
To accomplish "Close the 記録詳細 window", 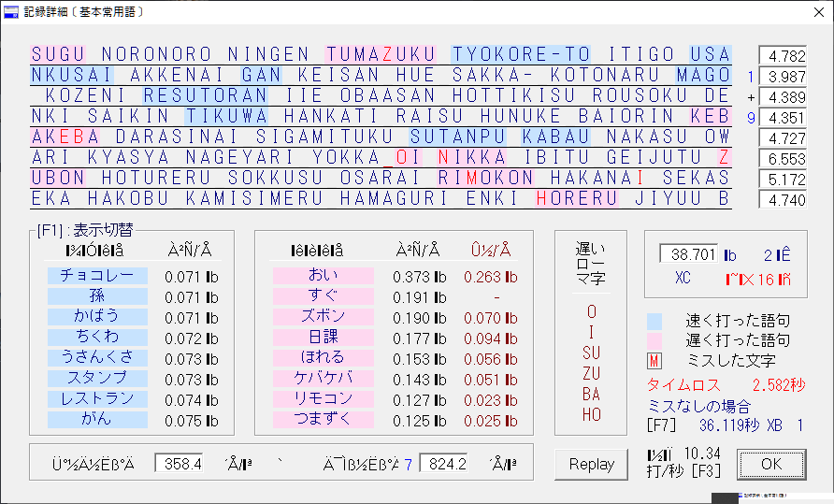I will [x=819, y=12].
